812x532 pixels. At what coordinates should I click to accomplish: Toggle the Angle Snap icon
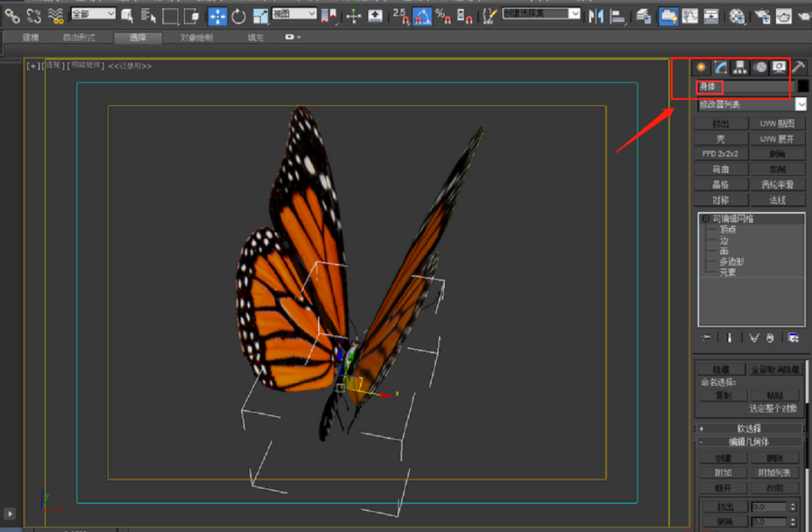pos(422,16)
